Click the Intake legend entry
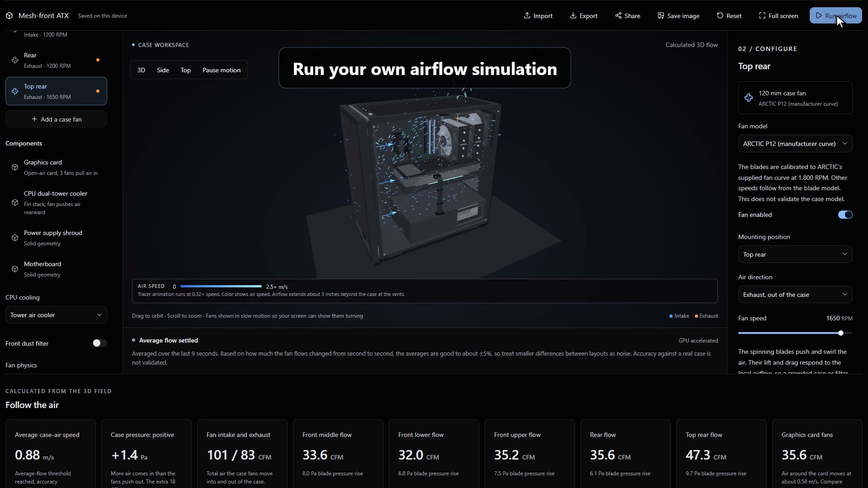Screen dimensions: 868x488 click(679, 316)
